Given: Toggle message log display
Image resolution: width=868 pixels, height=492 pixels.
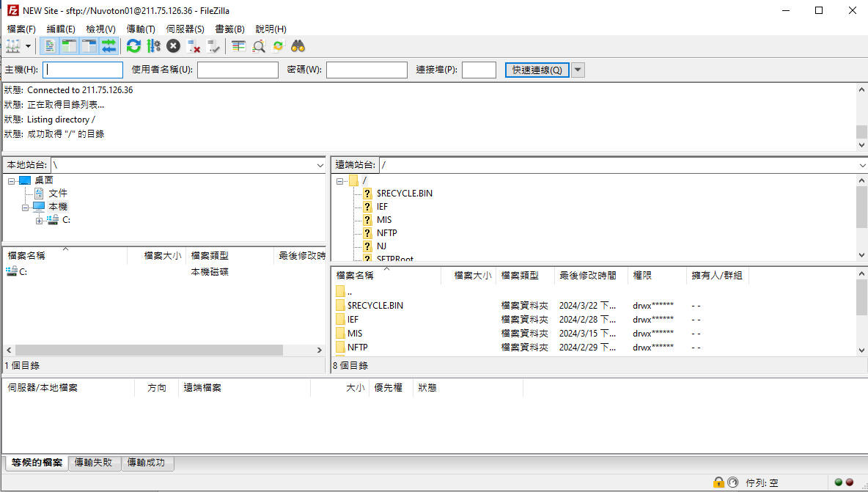Looking at the screenshot, I should click(50, 46).
